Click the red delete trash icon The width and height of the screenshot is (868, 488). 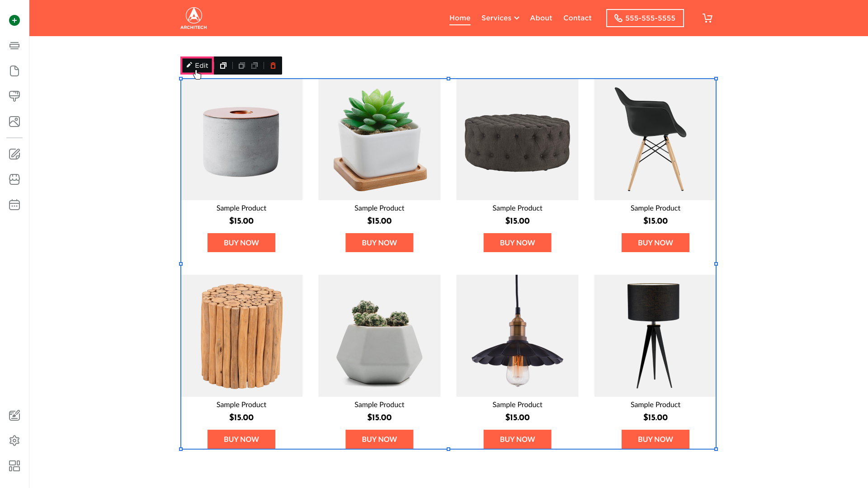[273, 66]
